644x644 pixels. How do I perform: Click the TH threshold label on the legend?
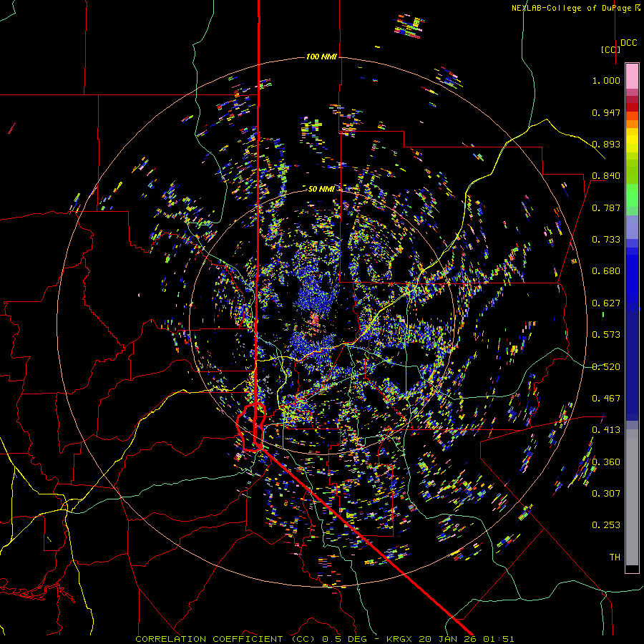click(615, 557)
